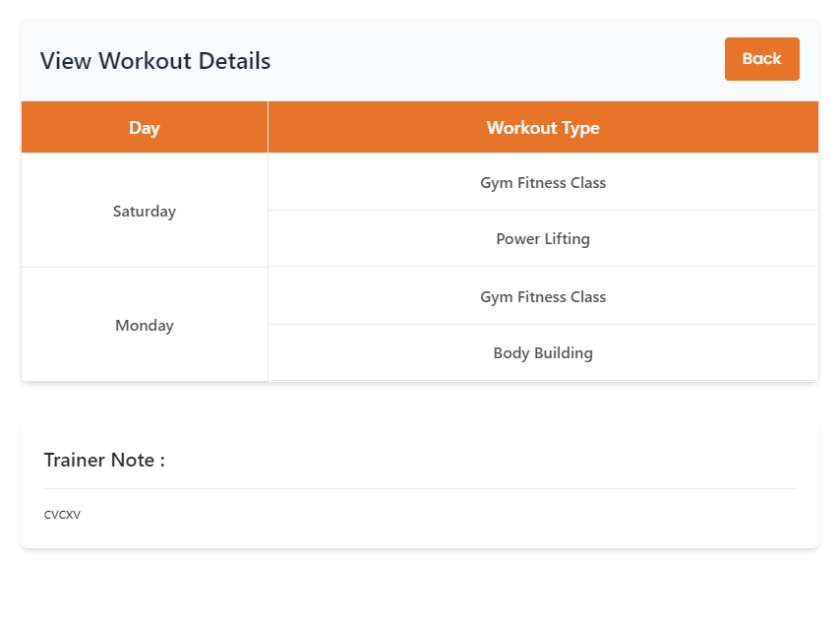The height and width of the screenshot is (624, 840).
Task: Click the Trainer Note label
Action: [104, 460]
